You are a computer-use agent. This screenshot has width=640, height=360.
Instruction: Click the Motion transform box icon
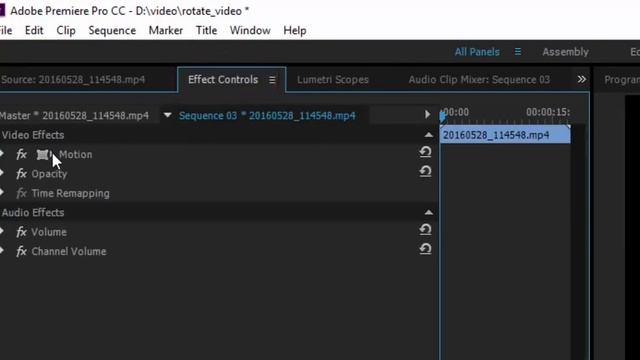[x=42, y=155]
